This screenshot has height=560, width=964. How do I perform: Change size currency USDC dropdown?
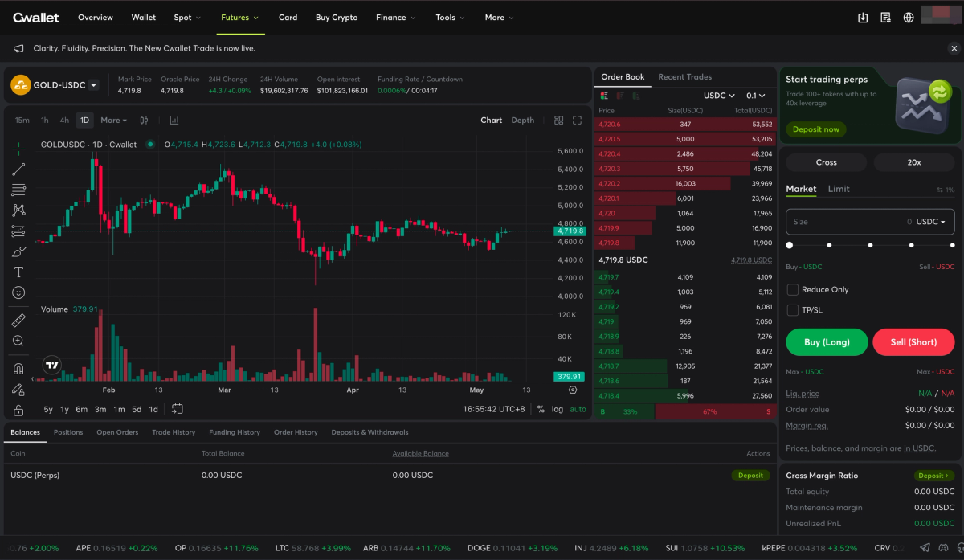coord(931,222)
